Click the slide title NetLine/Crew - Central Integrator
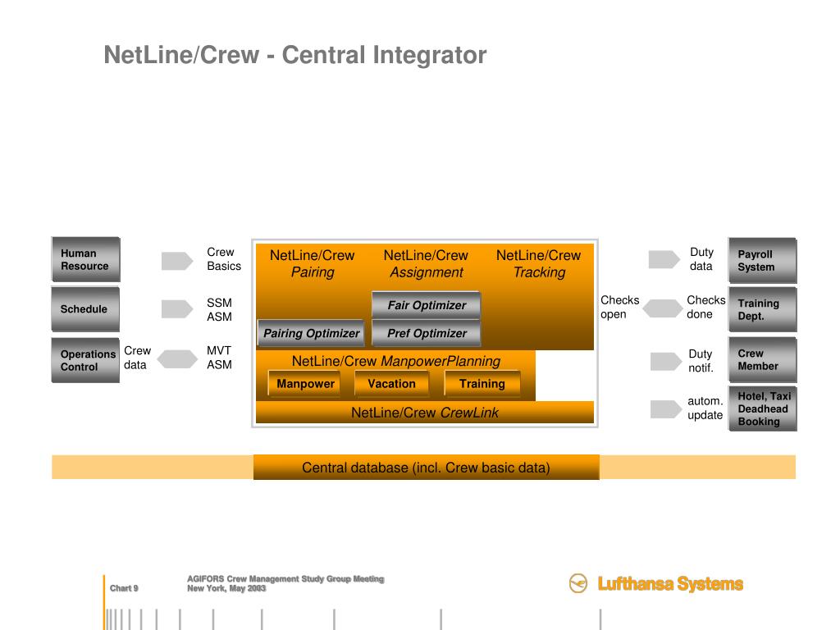This screenshot has height=630, width=840. coord(294,55)
